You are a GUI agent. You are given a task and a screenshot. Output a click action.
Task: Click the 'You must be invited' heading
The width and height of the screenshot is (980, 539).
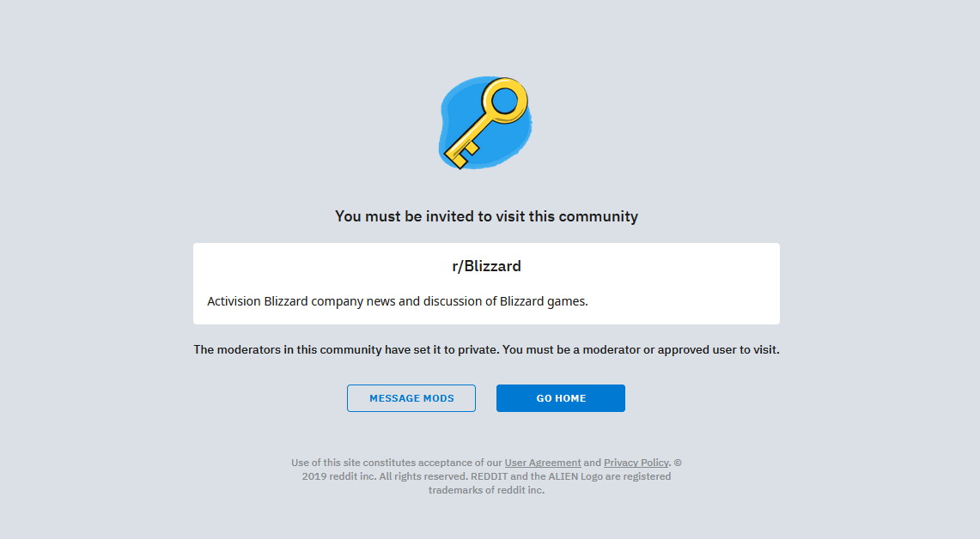point(486,216)
